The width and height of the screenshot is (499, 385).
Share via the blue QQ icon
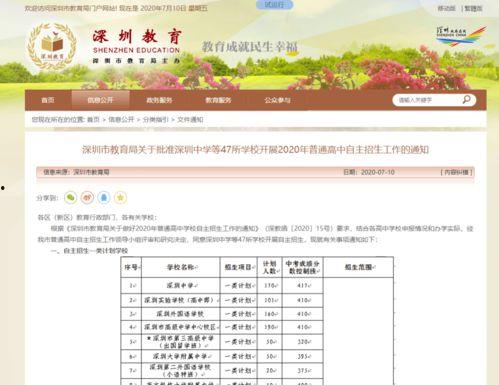tap(104, 198)
